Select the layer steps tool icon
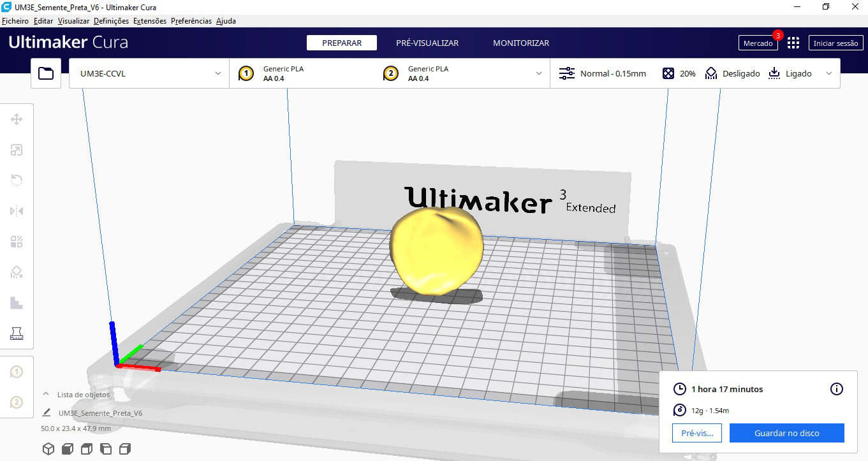Image resolution: width=868 pixels, height=461 pixels. click(17, 303)
